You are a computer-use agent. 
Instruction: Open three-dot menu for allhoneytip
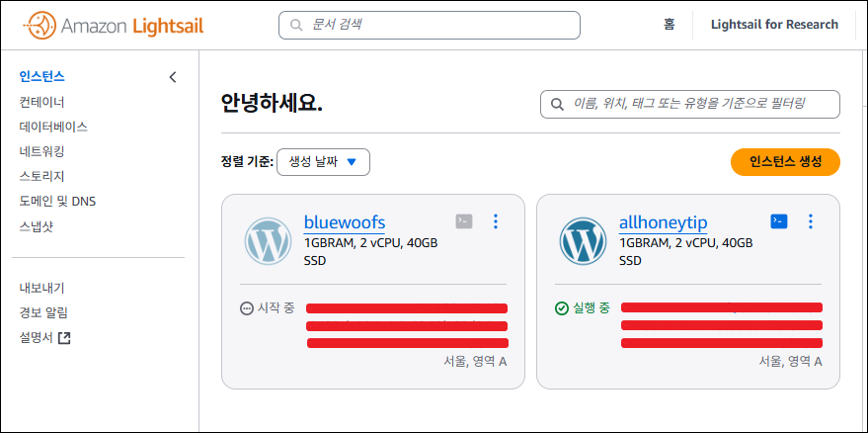[x=811, y=221]
